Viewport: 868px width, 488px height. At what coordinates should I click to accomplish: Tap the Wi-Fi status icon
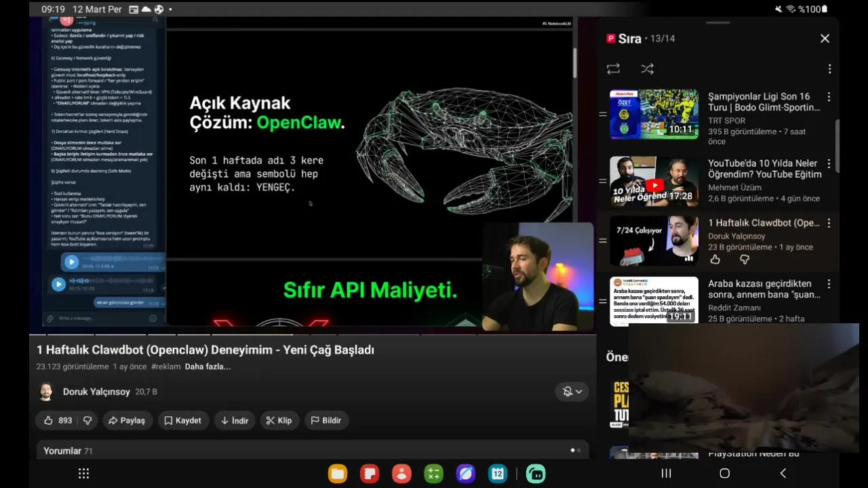[x=791, y=9]
